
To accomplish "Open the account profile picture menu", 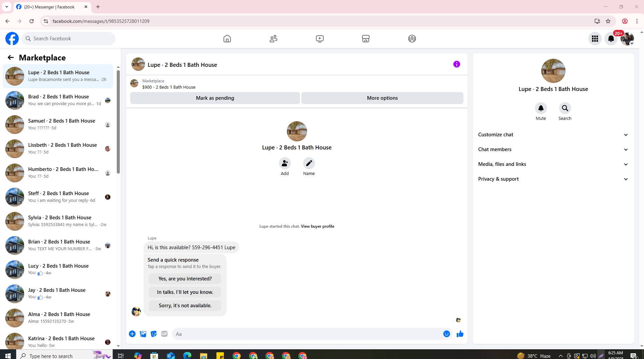I will point(627,39).
